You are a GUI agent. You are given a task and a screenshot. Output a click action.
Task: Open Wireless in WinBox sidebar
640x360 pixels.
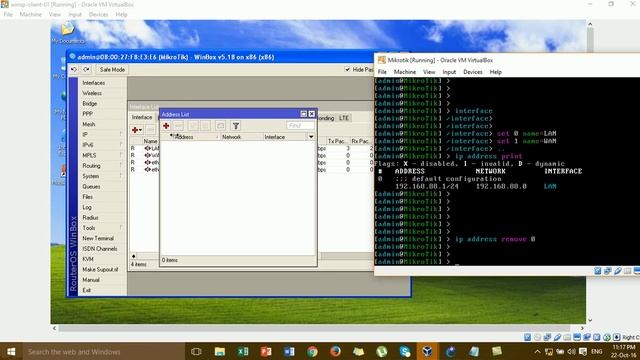click(92, 93)
